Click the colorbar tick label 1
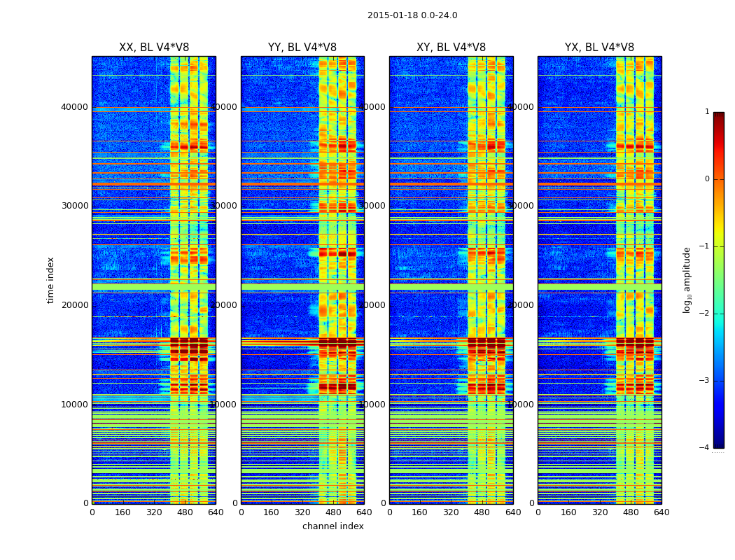735x560 pixels. pyautogui.click(x=707, y=112)
